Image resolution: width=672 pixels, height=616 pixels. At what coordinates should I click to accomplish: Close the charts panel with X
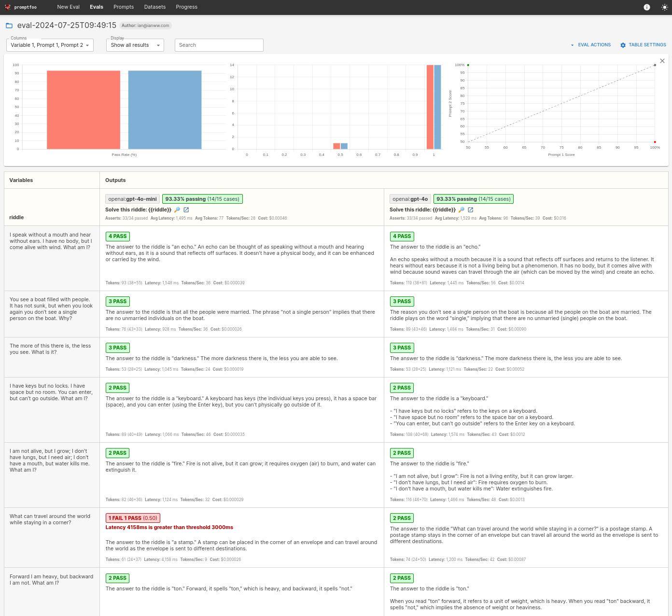click(662, 61)
